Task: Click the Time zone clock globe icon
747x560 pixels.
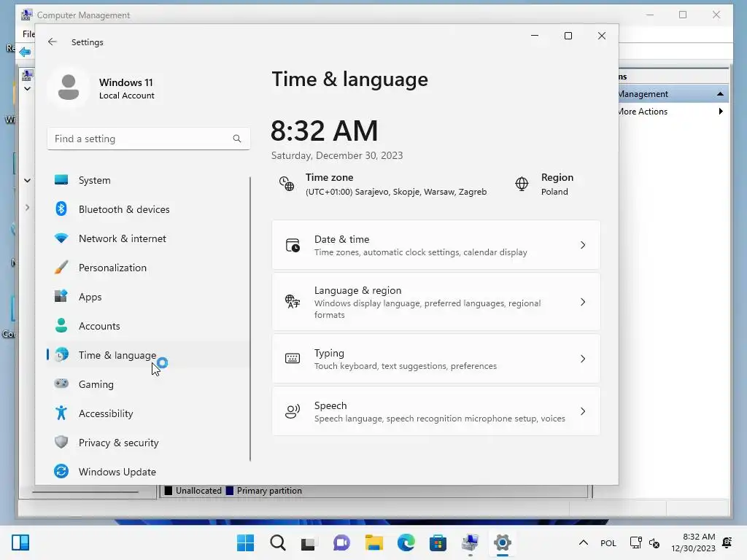Action: pos(286,184)
